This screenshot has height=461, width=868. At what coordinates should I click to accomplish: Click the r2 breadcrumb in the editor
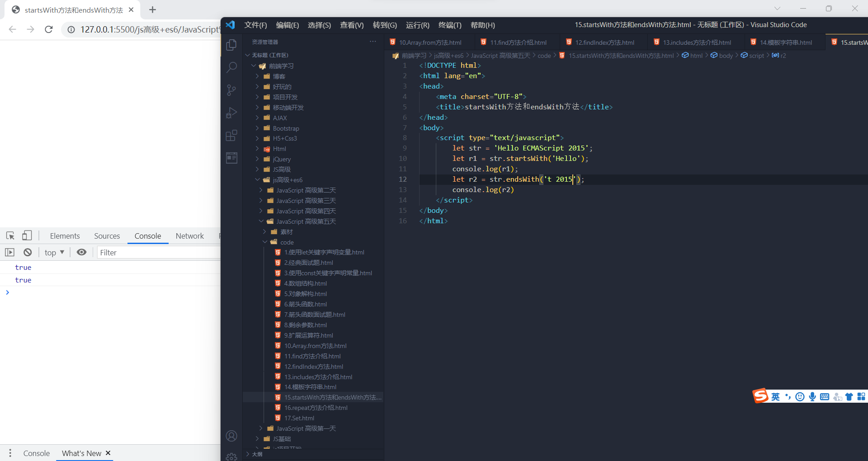pyautogui.click(x=782, y=55)
